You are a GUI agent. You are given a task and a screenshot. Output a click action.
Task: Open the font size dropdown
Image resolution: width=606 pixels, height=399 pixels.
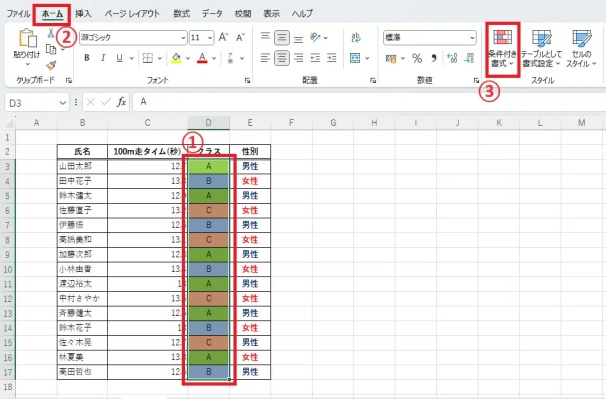[210, 38]
